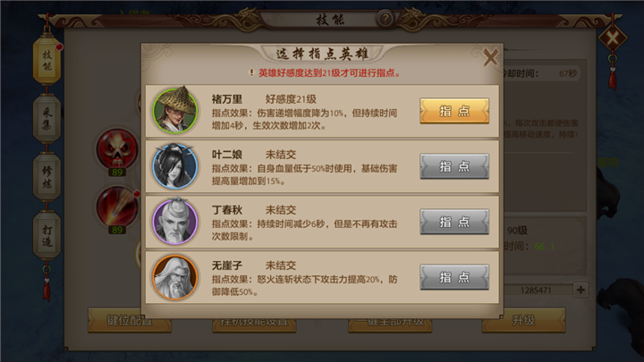Switch to the 打造 lantern tab
The height and width of the screenshot is (362, 644).
point(47,236)
